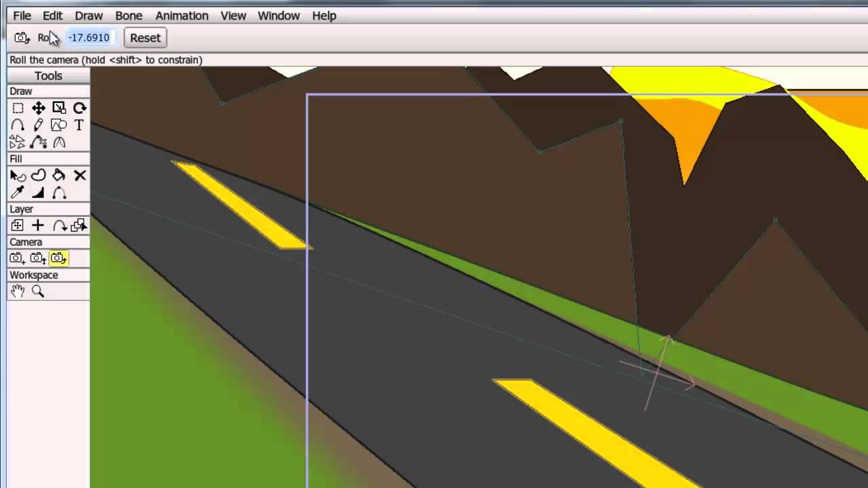Select the Pan Workspace hand tool

click(x=18, y=291)
